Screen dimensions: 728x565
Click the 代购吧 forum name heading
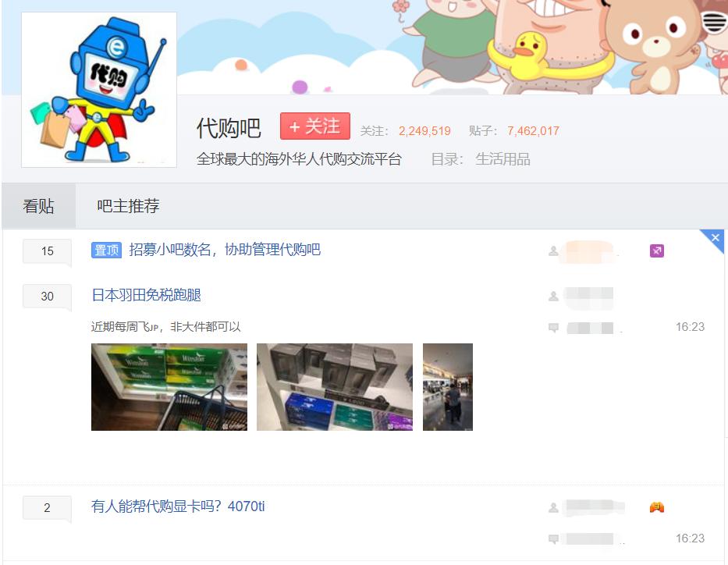(x=229, y=128)
